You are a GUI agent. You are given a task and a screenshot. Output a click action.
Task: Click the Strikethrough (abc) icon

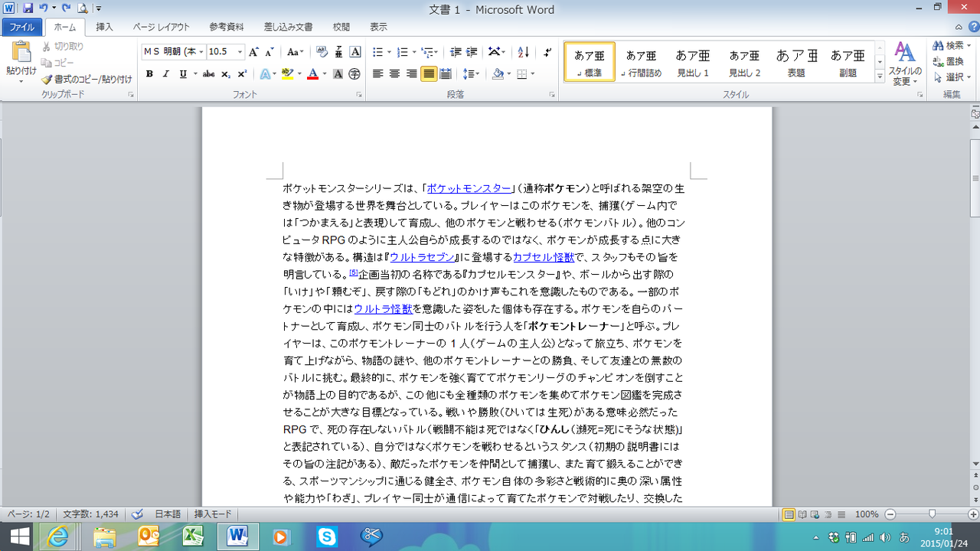208,74
